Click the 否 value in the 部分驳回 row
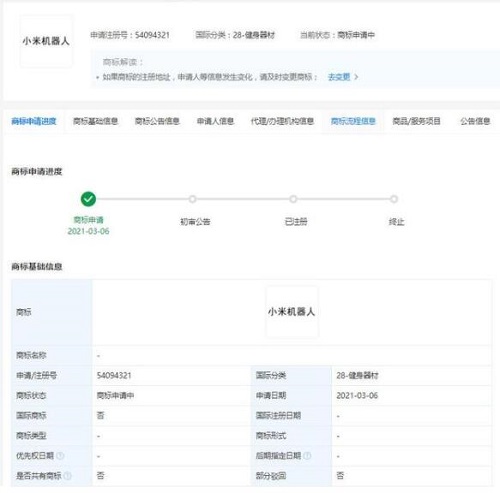Viewport: 500px width, 493px height. click(x=340, y=476)
